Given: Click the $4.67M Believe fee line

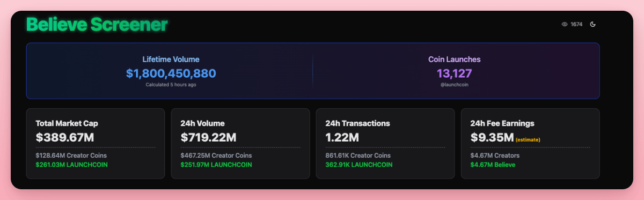Looking at the screenshot, I should 493,165.
